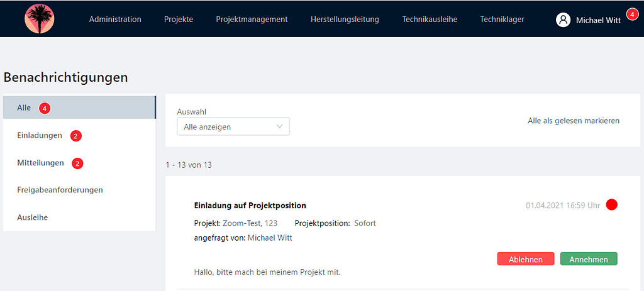Select Techniklager in the top bar

pyautogui.click(x=502, y=19)
